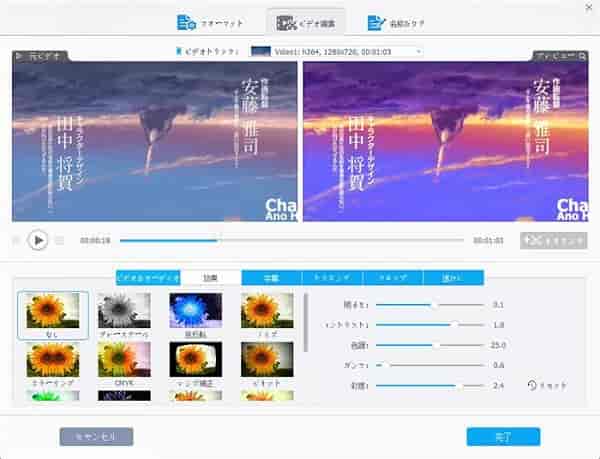Viewport: 600px width, 459px height.
Task: Click the preview magnifier icon
Action: (x=582, y=57)
